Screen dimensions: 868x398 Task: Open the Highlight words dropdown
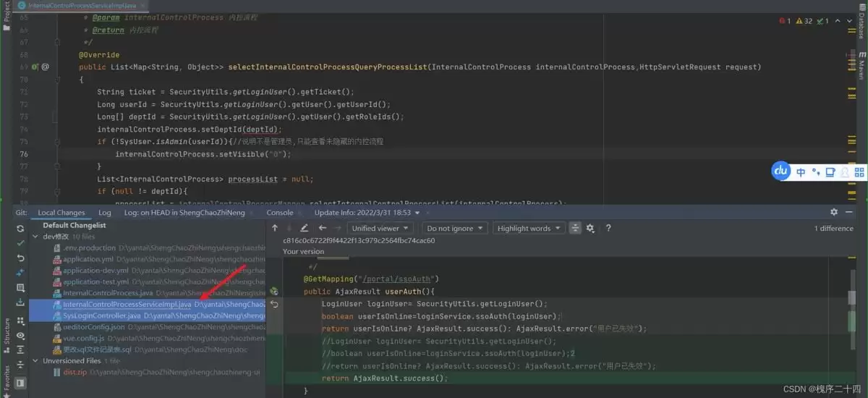[x=529, y=228]
